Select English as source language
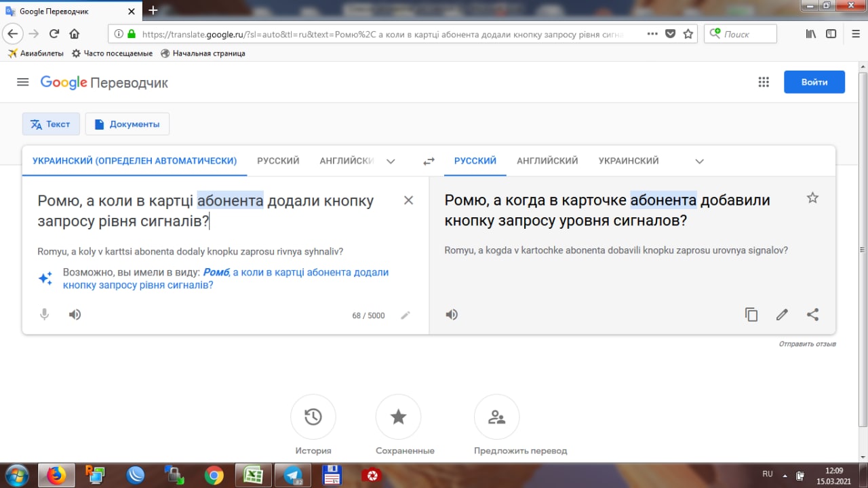 pos(347,161)
